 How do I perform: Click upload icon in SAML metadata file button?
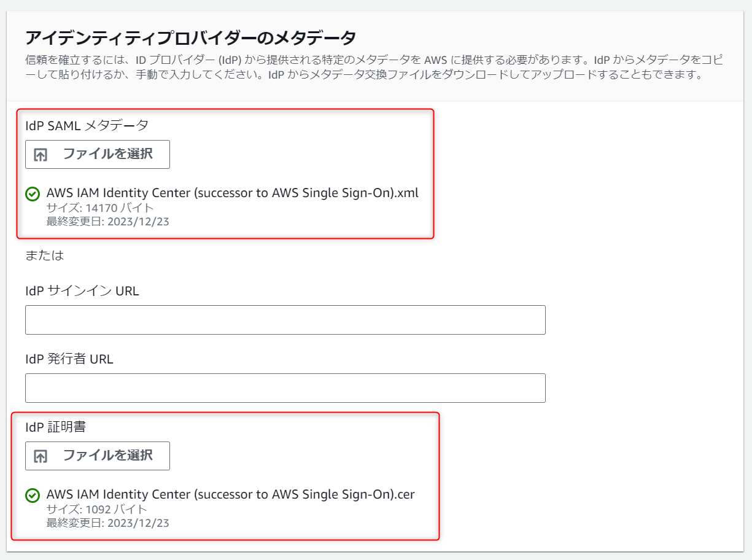pyautogui.click(x=41, y=155)
